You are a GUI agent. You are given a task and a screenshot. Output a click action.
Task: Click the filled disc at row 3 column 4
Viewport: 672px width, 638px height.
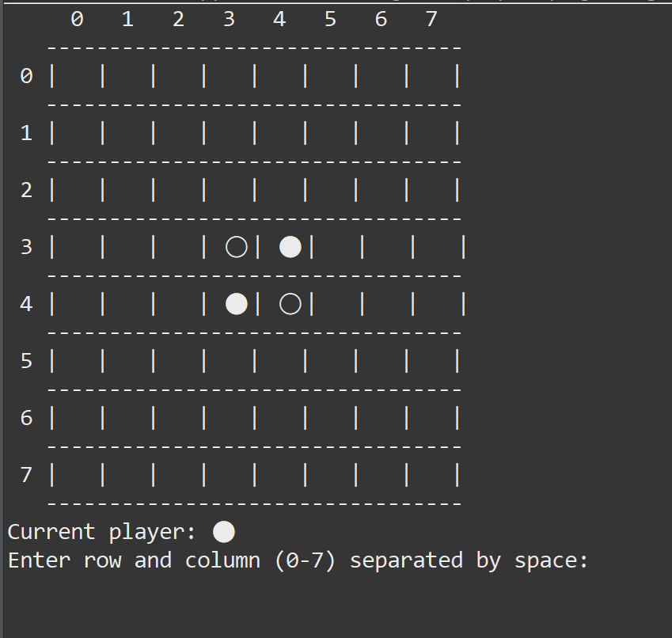(x=290, y=247)
